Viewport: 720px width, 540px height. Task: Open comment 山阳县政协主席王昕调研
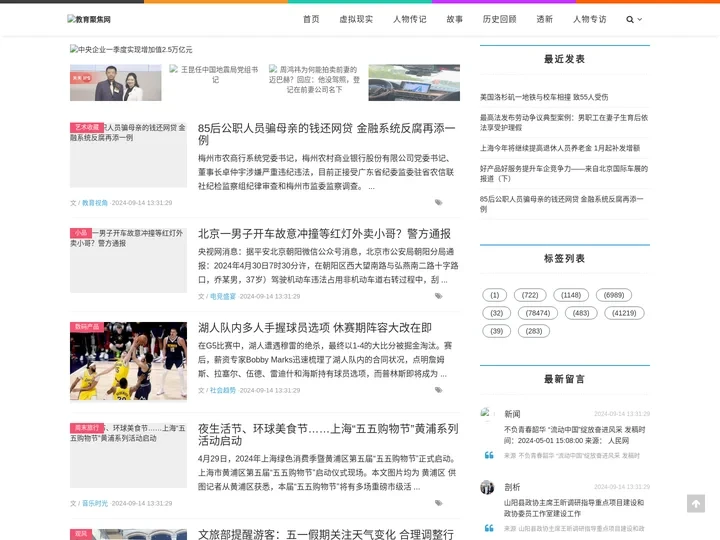point(574,508)
